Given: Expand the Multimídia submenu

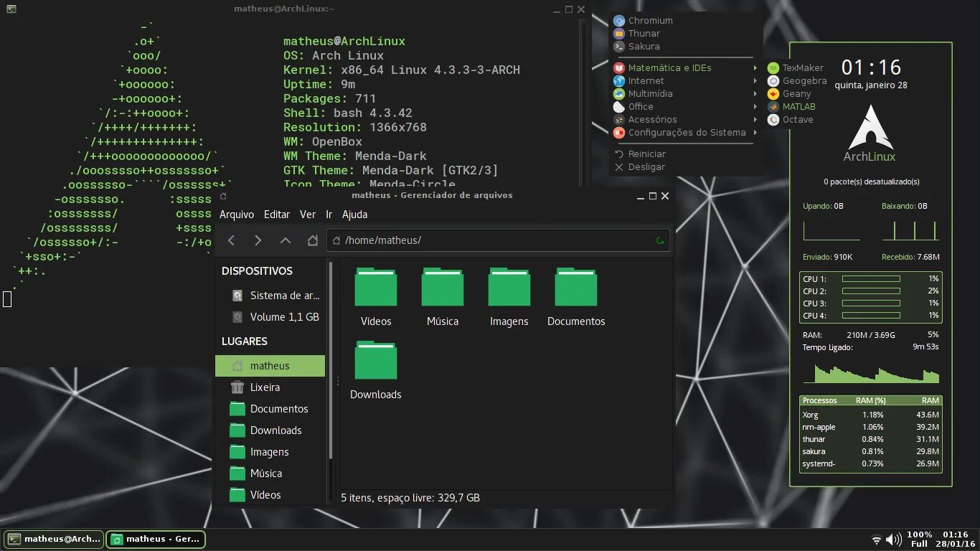Looking at the screenshot, I should 685,94.
